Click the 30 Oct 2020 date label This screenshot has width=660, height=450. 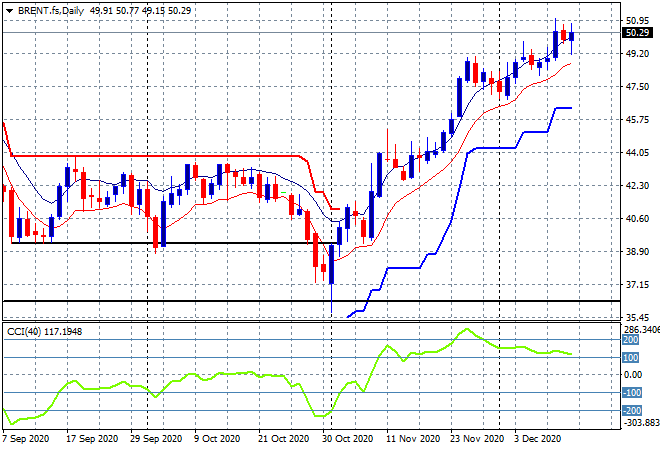coord(347,439)
